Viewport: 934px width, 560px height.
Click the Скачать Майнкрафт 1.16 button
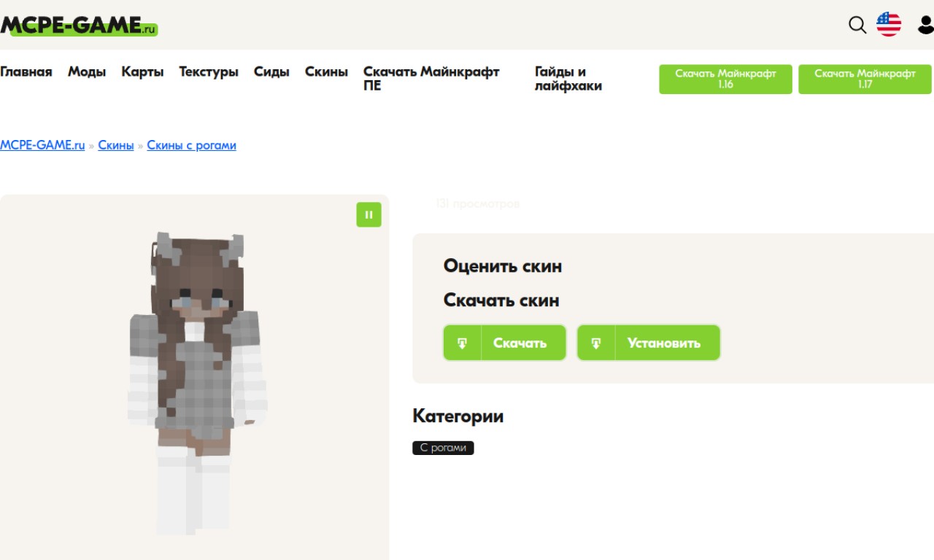pyautogui.click(x=725, y=79)
